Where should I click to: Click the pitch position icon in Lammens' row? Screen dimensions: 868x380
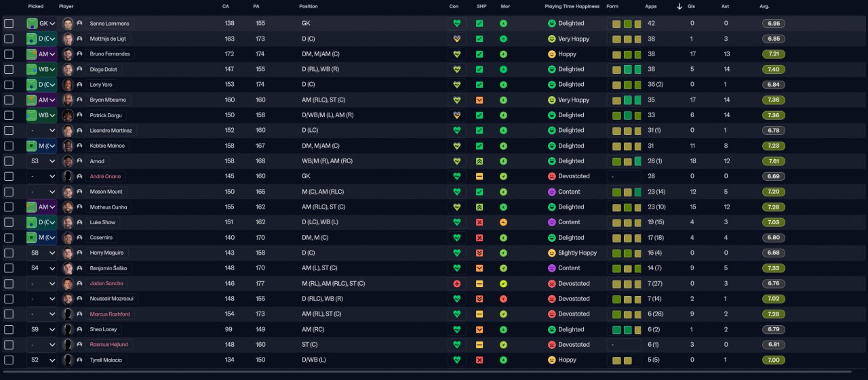coord(32,23)
